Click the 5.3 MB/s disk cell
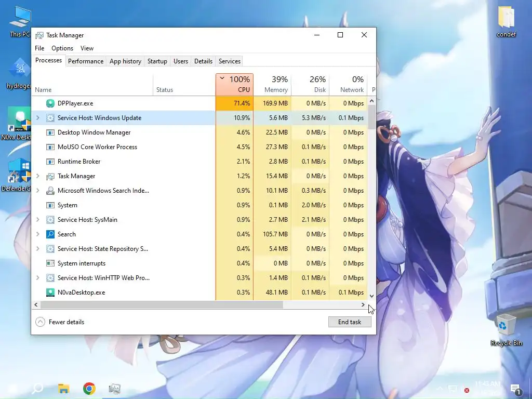This screenshot has width=532, height=399. click(310, 118)
